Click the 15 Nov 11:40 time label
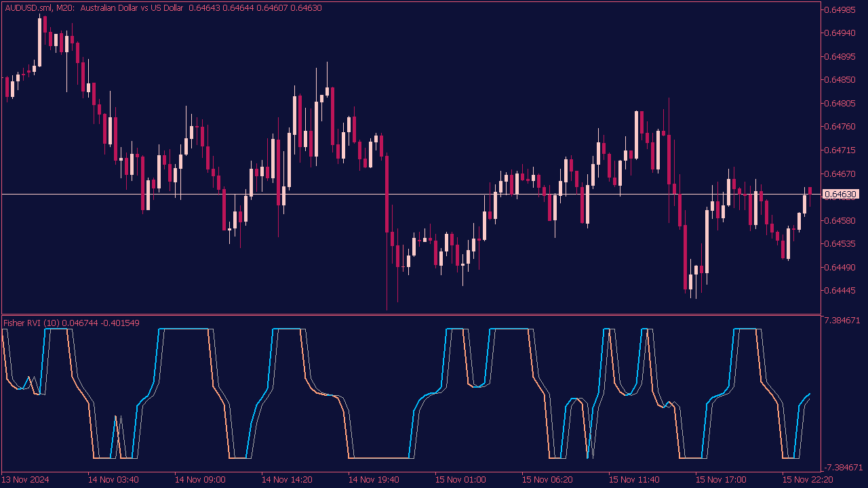The width and height of the screenshot is (868, 488). coord(634,480)
